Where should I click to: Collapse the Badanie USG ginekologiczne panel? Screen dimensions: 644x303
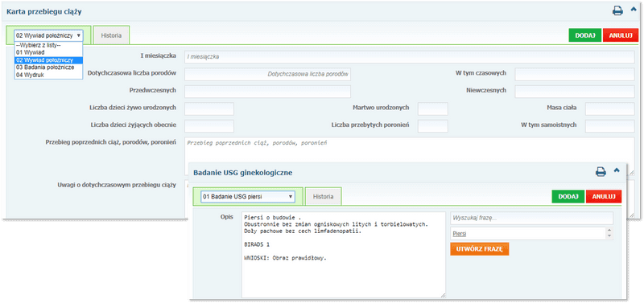617,170
